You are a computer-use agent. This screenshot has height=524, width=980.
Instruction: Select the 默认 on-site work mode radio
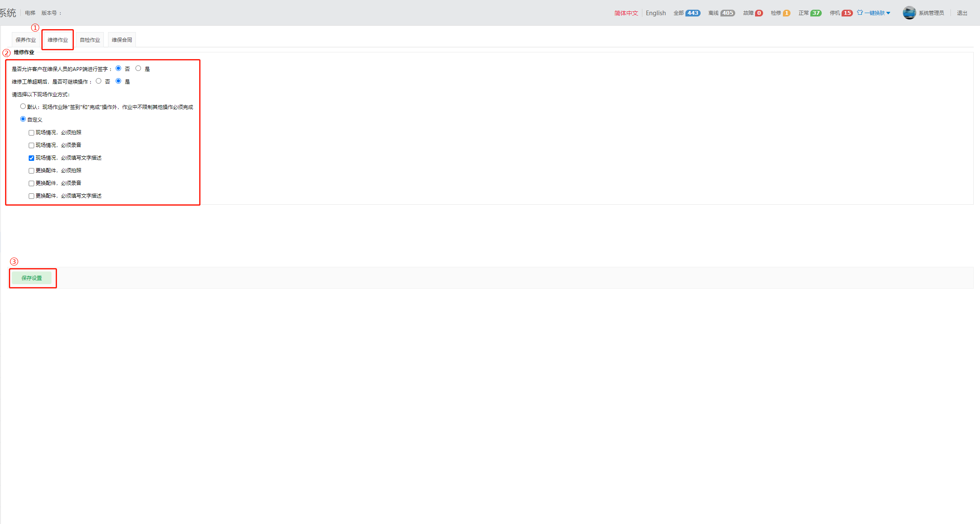23,106
